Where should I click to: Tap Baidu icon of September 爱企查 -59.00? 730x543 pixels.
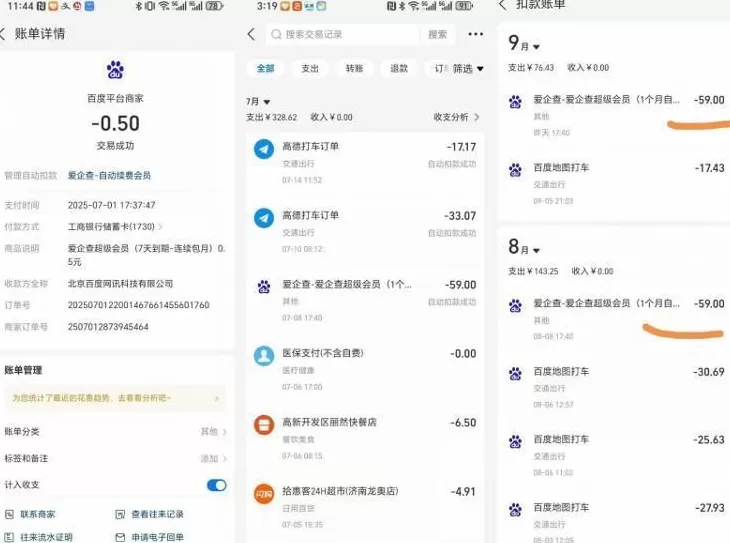tap(515, 102)
